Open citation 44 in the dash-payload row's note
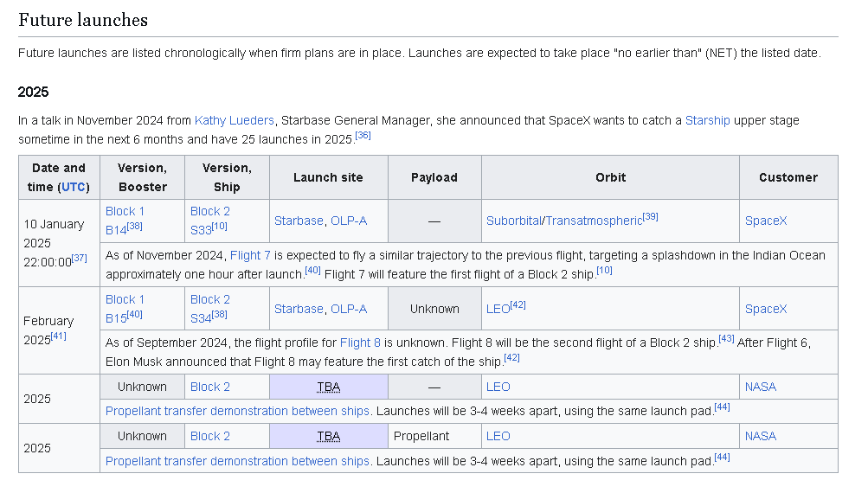This screenshot has width=868, height=493. 723,407
